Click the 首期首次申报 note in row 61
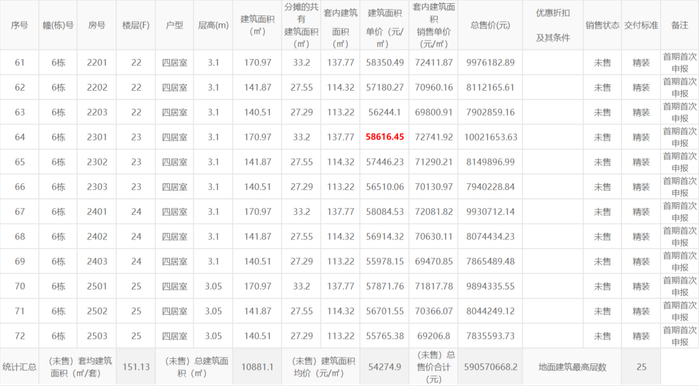This screenshot has height=386, width=699. point(680,63)
